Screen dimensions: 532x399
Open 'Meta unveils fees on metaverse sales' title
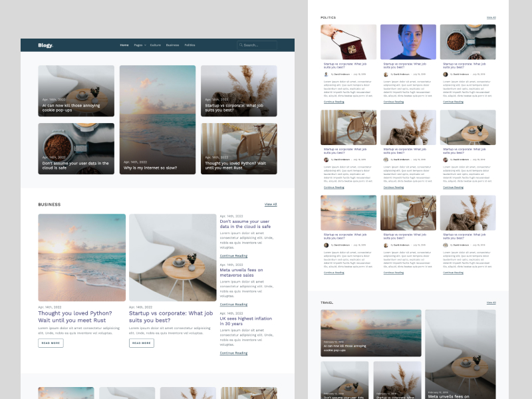[x=241, y=273]
